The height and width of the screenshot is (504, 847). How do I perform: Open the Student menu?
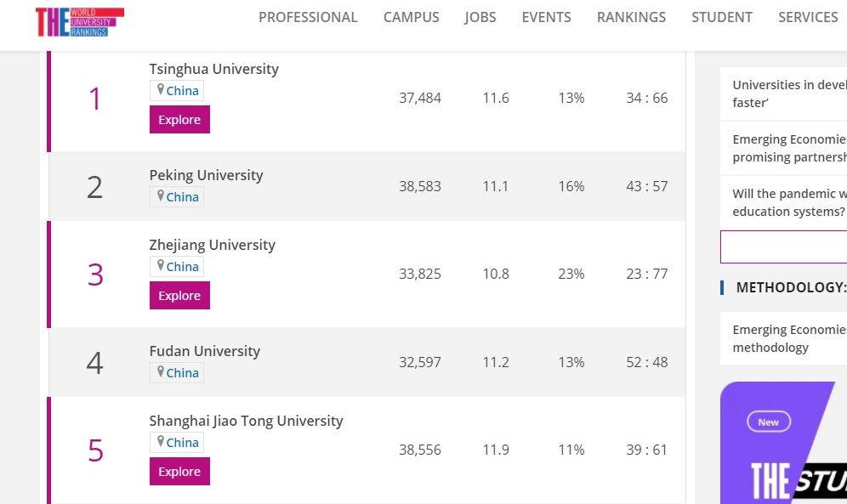tap(722, 17)
